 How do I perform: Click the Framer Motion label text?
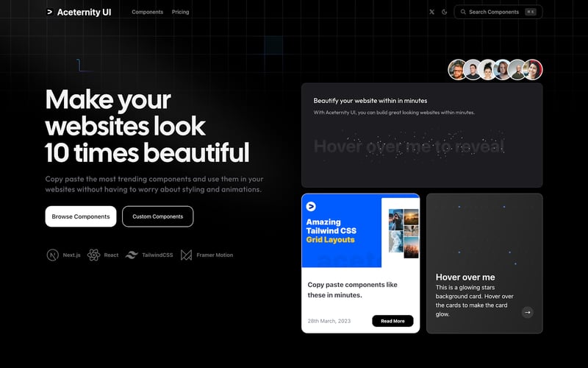tap(215, 255)
